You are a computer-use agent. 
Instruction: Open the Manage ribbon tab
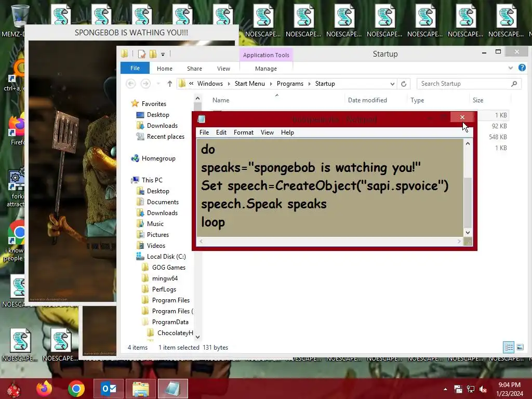point(266,69)
